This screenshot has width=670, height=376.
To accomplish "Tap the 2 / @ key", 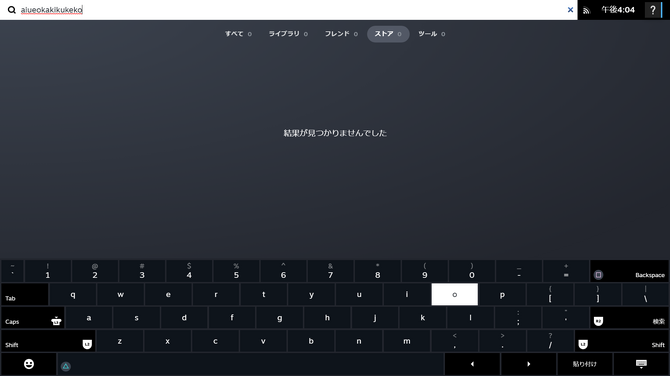I will pos(95,271).
